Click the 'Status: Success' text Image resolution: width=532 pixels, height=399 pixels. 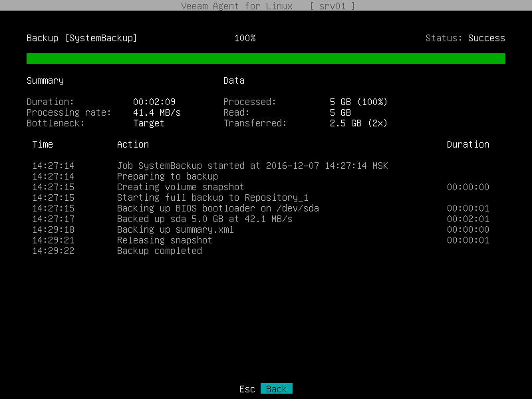click(465, 38)
